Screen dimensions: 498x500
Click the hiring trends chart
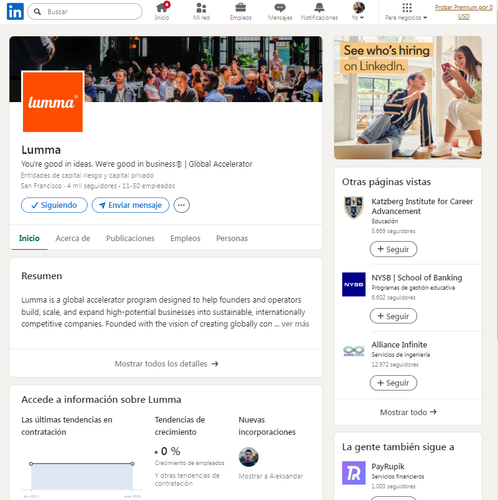82,477
